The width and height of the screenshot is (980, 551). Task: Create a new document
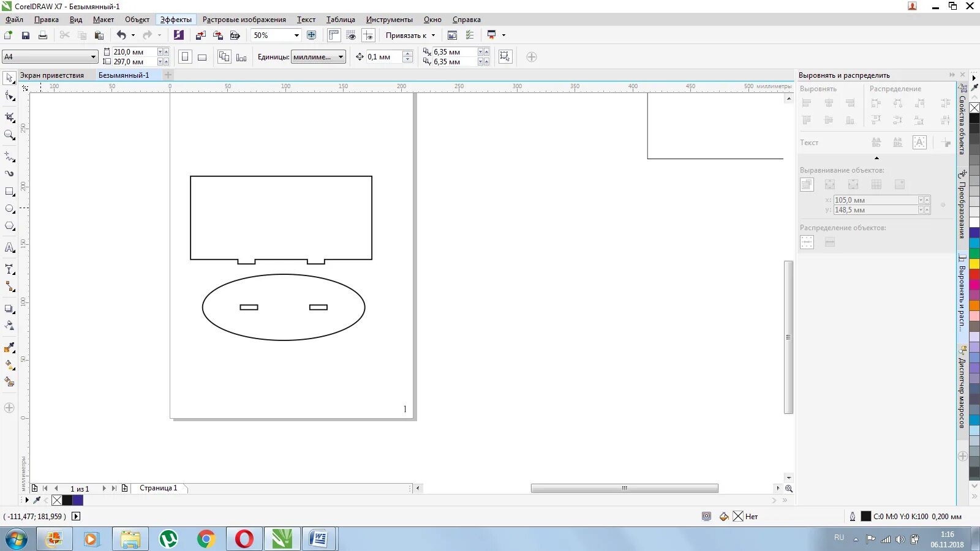pyautogui.click(x=9, y=36)
